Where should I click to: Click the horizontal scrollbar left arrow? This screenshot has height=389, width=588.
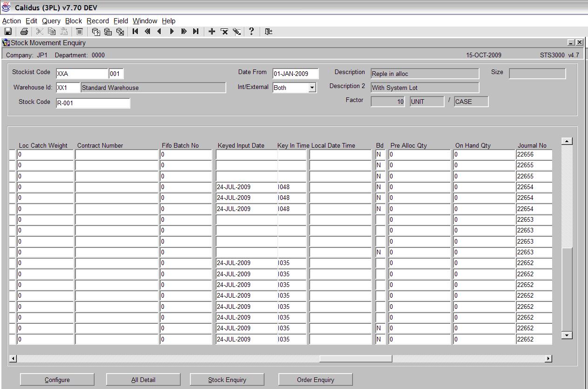click(13, 358)
